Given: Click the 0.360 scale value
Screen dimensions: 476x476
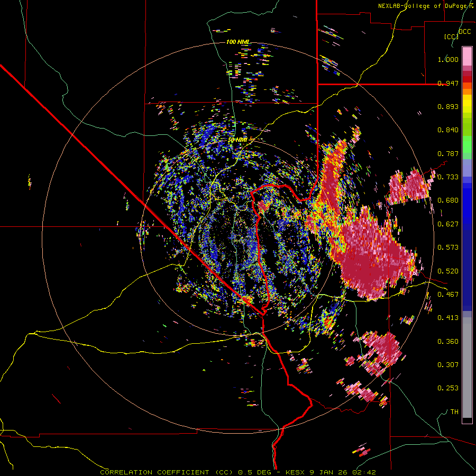Looking at the screenshot, I should (x=448, y=342).
